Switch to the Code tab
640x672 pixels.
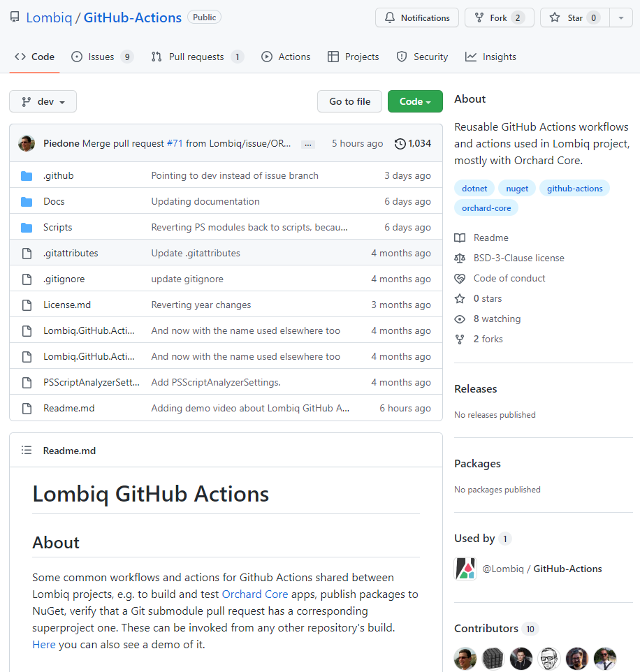[x=34, y=57]
